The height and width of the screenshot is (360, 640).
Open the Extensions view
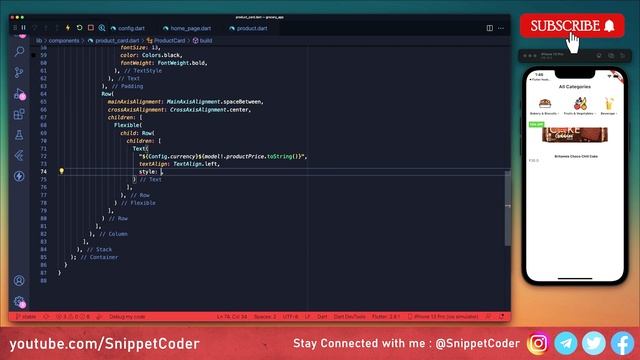point(19,114)
